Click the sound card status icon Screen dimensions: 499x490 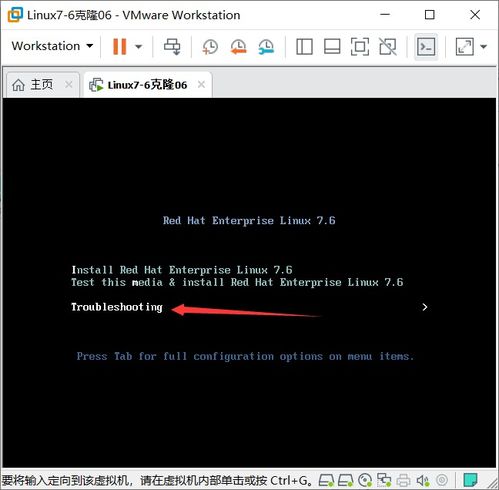point(423,480)
